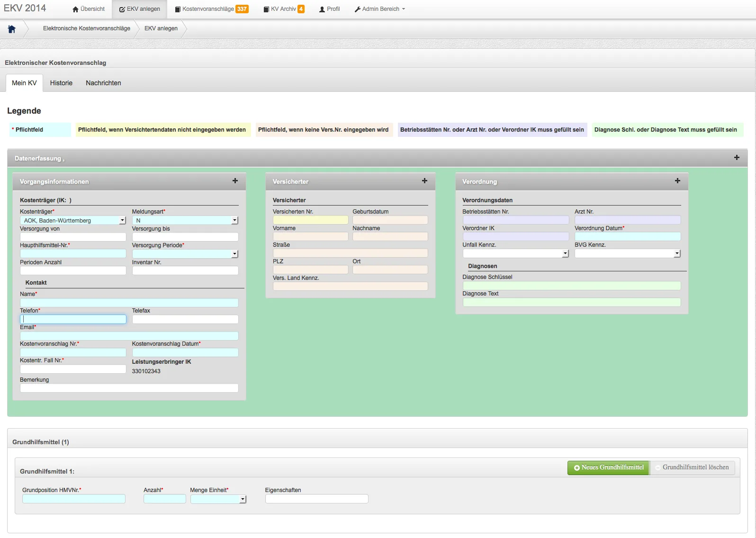The height and width of the screenshot is (538, 756).
Task: Click the Grundhilfsmittel (1) section header
Action: [41, 442]
